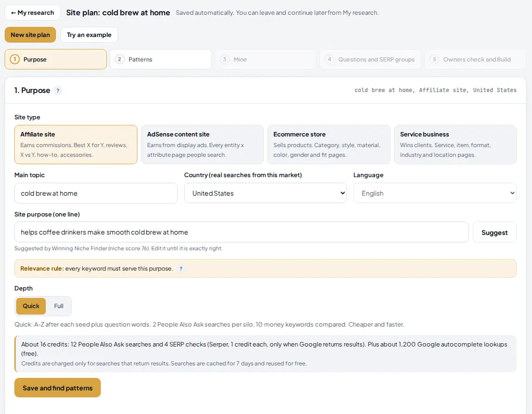Image resolution: width=532 pixels, height=414 pixels.
Task: Expand the Language dropdown showing English
Action: (435, 193)
